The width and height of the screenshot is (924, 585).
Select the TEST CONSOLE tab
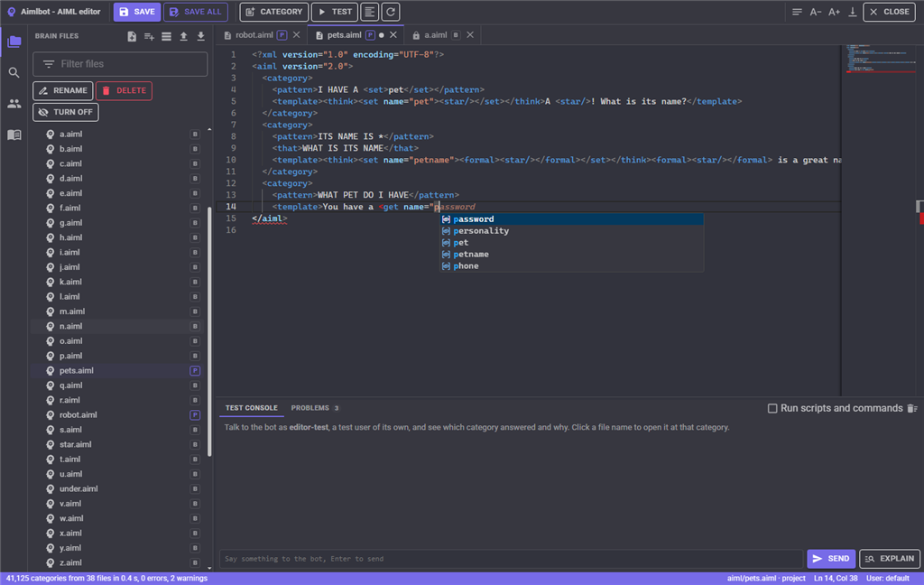(x=251, y=408)
